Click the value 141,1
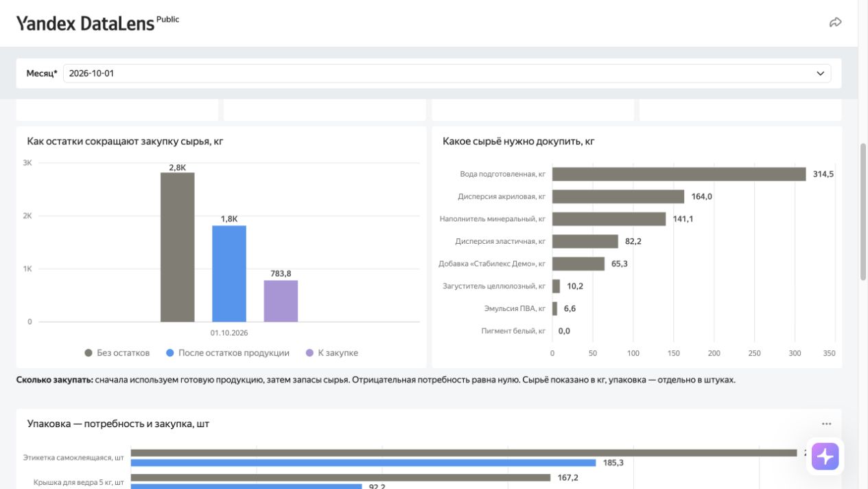Screen dimensions: 868x489 [683, 219]
